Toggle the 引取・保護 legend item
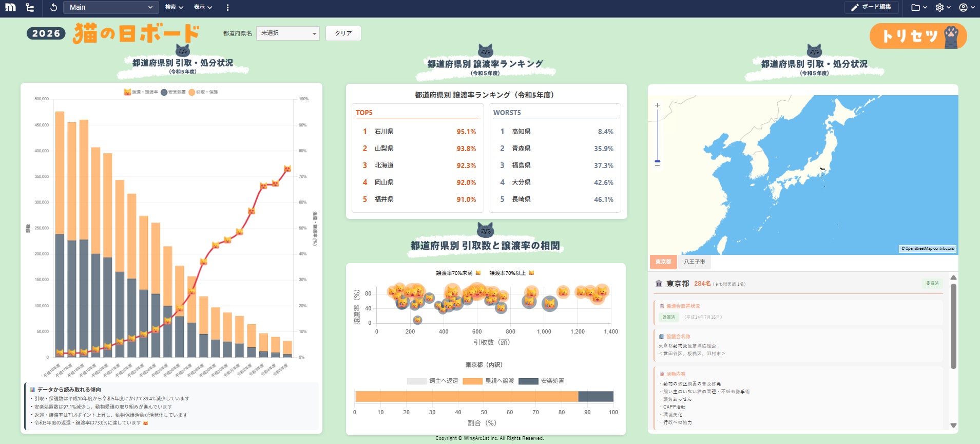The width and height of the screenshot is (980, 444). click(x=203, y=92)
